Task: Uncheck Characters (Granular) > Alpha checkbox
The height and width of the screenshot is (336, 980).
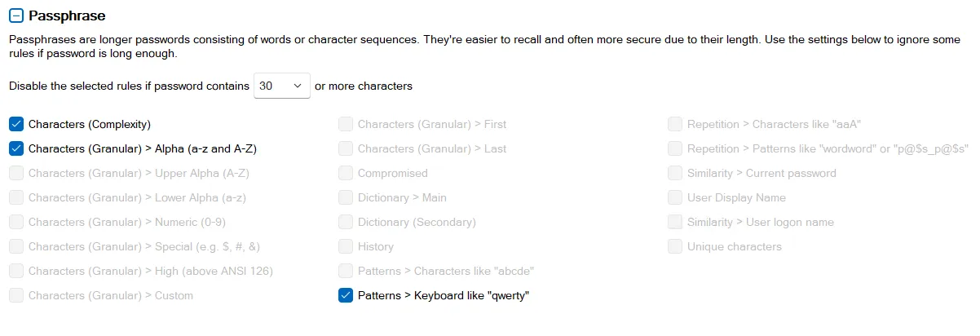Action: [16, 148]
